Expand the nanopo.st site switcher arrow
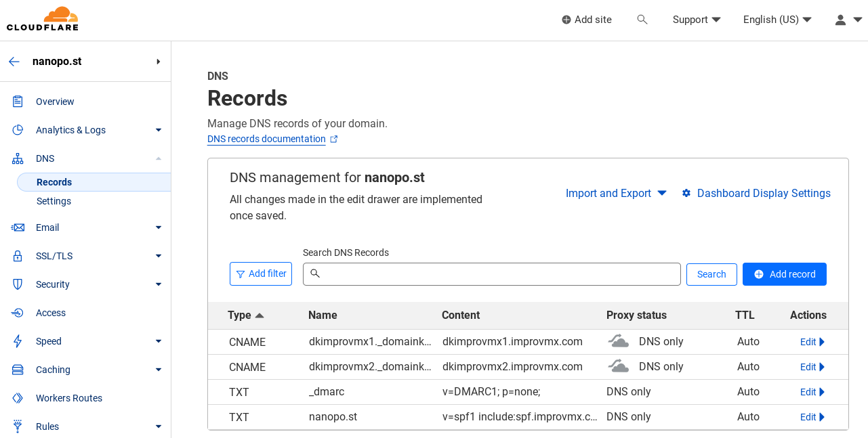868x438 pixels. pyautogui.click(x=158, y=62)
